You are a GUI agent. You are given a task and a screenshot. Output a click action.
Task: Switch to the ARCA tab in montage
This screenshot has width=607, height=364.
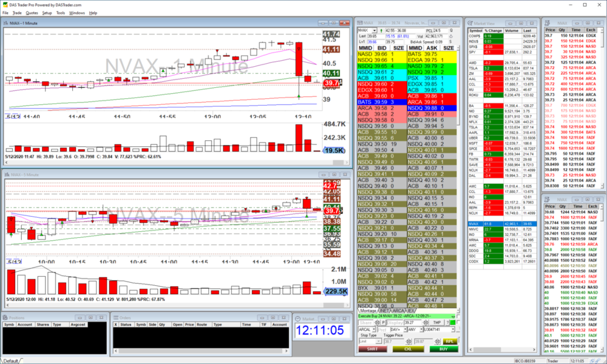(398, 311)
